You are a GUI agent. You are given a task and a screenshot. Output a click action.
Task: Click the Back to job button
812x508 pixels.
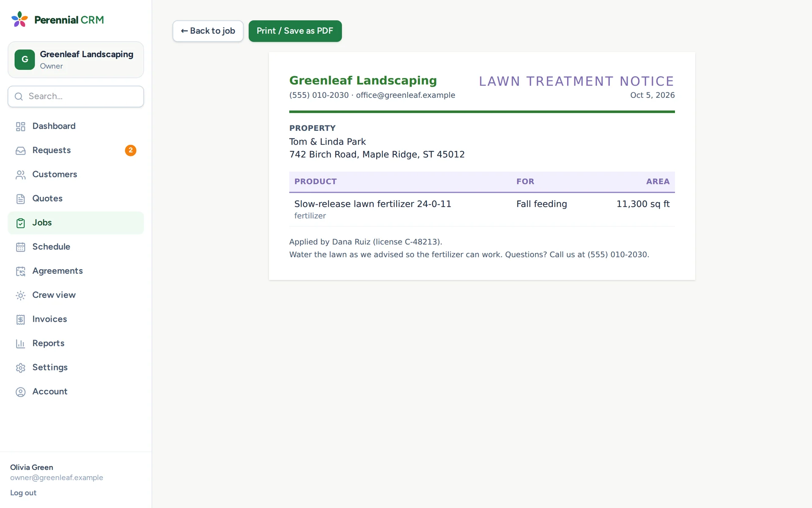point(208,31)
